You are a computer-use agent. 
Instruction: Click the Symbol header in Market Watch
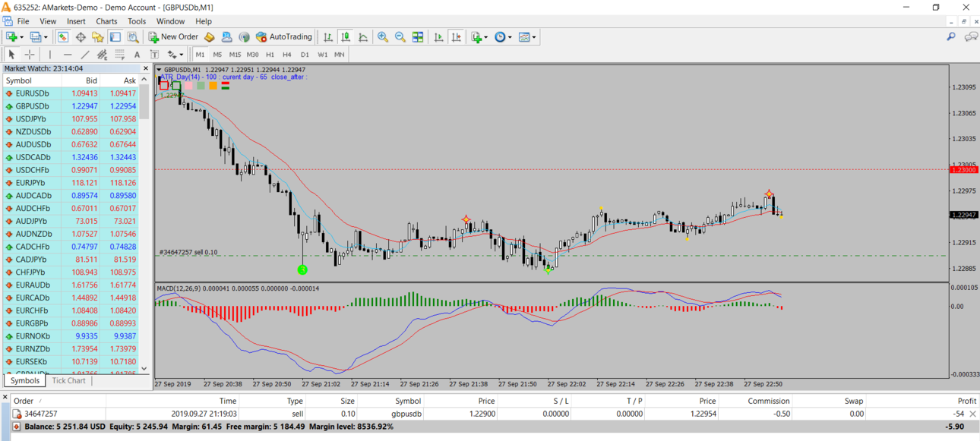19,80
